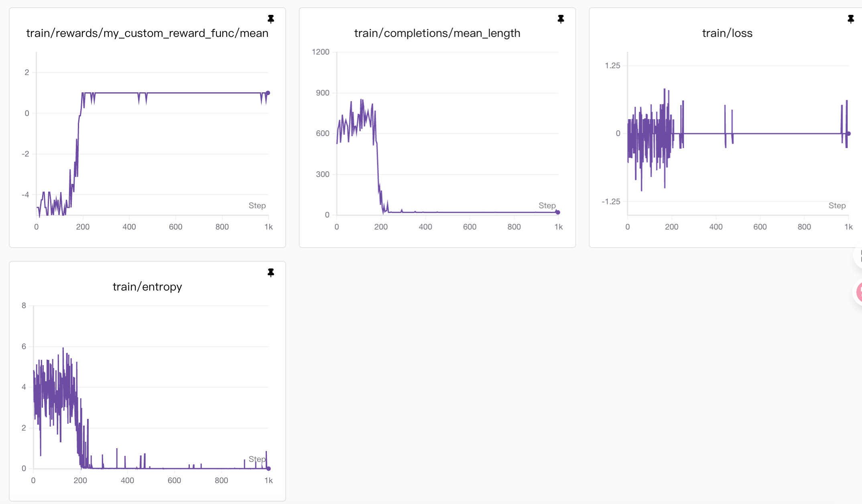Click the partially visible pink floating button
This screenshot has width=862, height=504.
click(858, 292)
